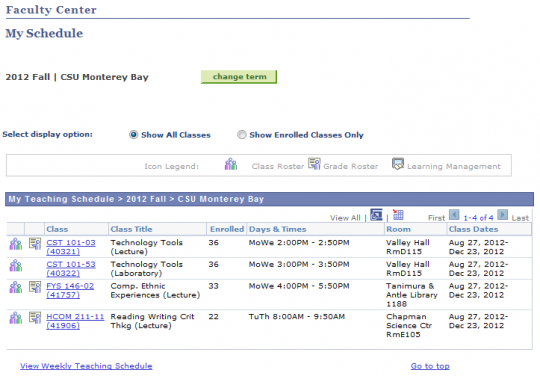Click the Class Roster legend icon

pyautogui.click(x=231, y=164)
